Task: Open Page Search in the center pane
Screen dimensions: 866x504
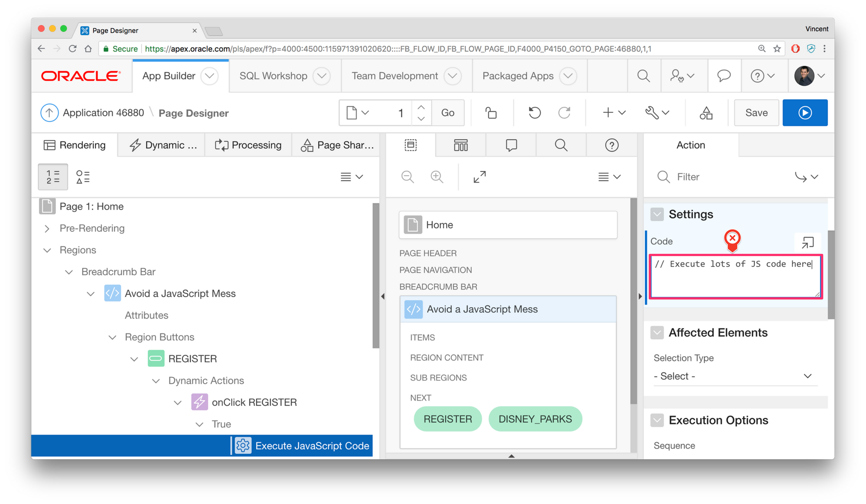Action: click(x=561, y=145)
